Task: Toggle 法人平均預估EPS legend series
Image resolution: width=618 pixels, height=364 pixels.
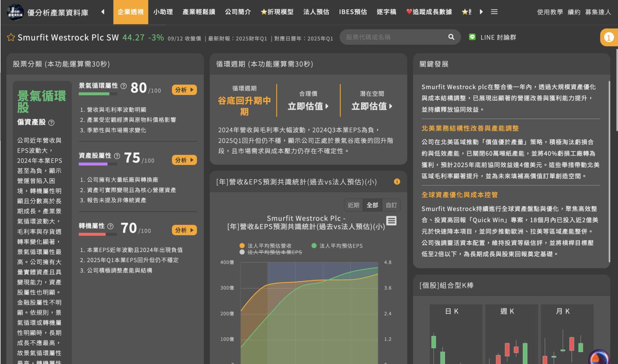Action: click(337, 246)
